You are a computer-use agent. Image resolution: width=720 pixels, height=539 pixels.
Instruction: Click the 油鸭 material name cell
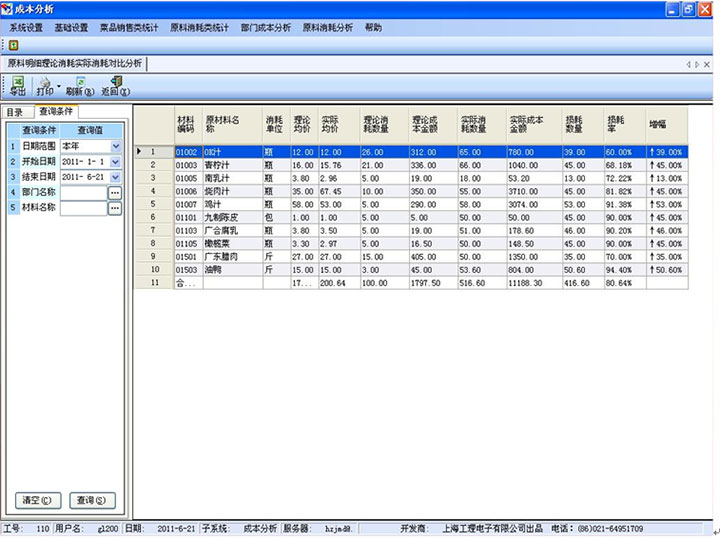(232, 270)
